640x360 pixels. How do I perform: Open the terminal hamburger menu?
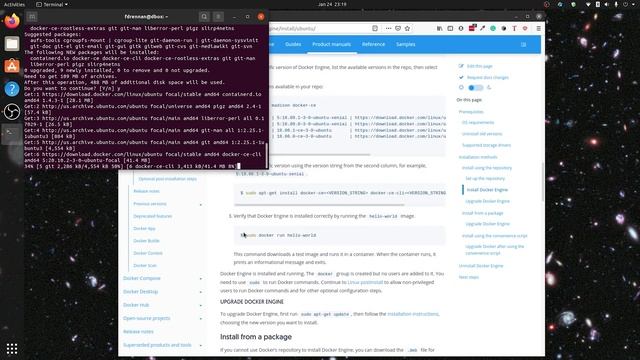point(218,17)
